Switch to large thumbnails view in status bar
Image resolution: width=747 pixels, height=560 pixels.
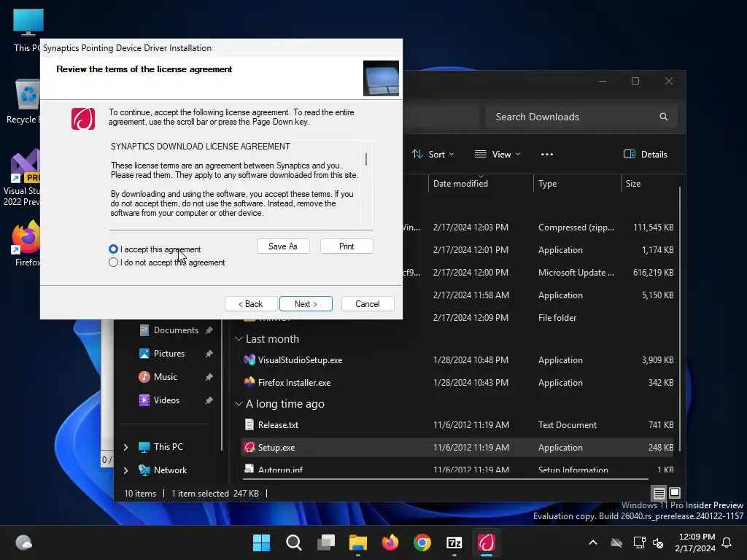coord(675,493)
